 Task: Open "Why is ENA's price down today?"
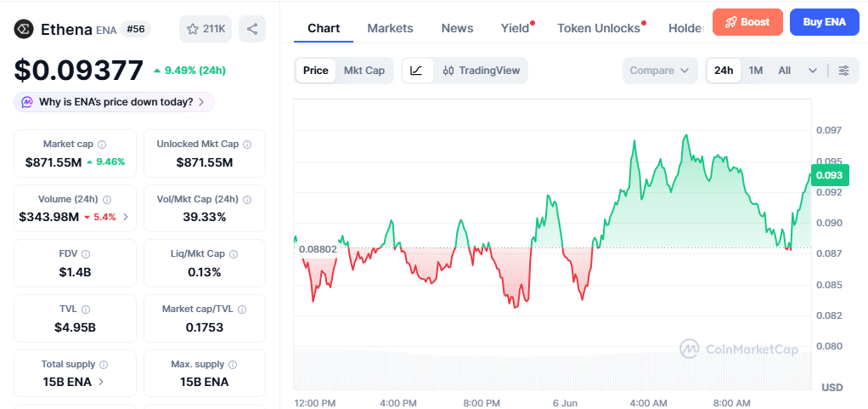[x=114, y=102]
